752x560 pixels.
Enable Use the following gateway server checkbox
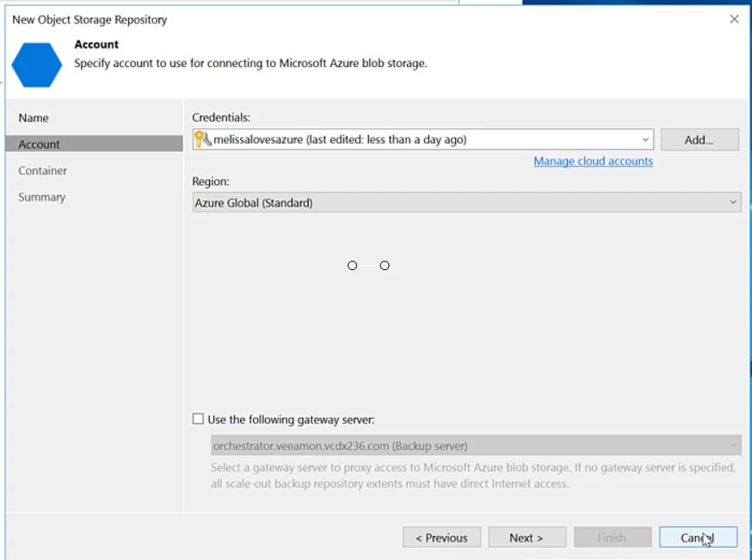(198, 419)
